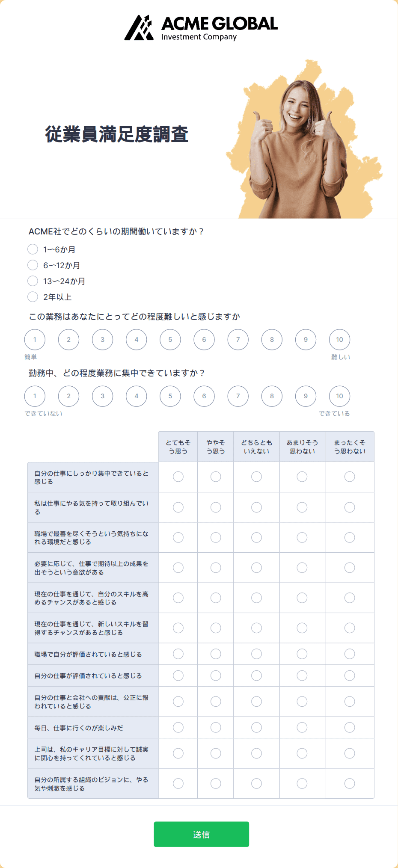Viewport: 398px width, 868px height.
Task: Mark とてもそう思う for 職場で自分が評価されている
Action: (178, 654)
